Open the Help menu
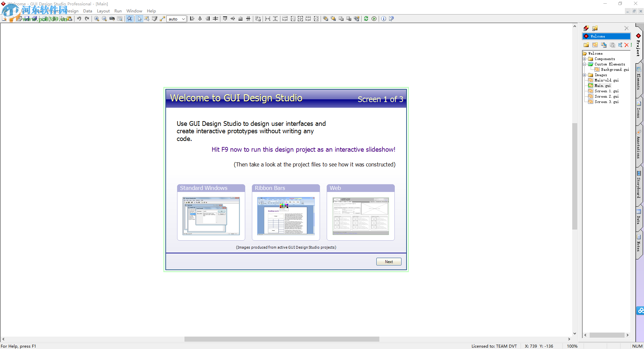644x349 pixels. 151,11
